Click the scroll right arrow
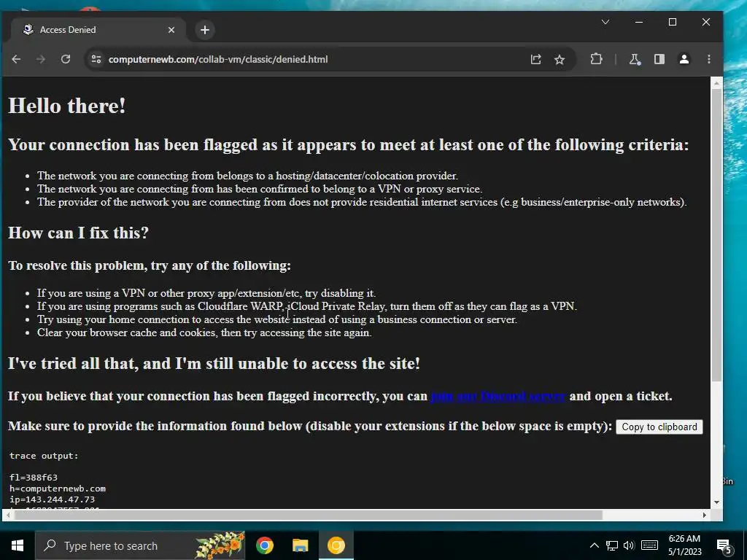The image size is (747, 560). tap(705, 515)
